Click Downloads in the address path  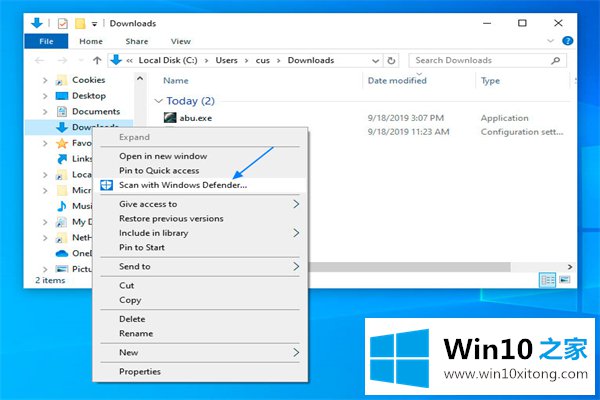click(x=311, y=60)
